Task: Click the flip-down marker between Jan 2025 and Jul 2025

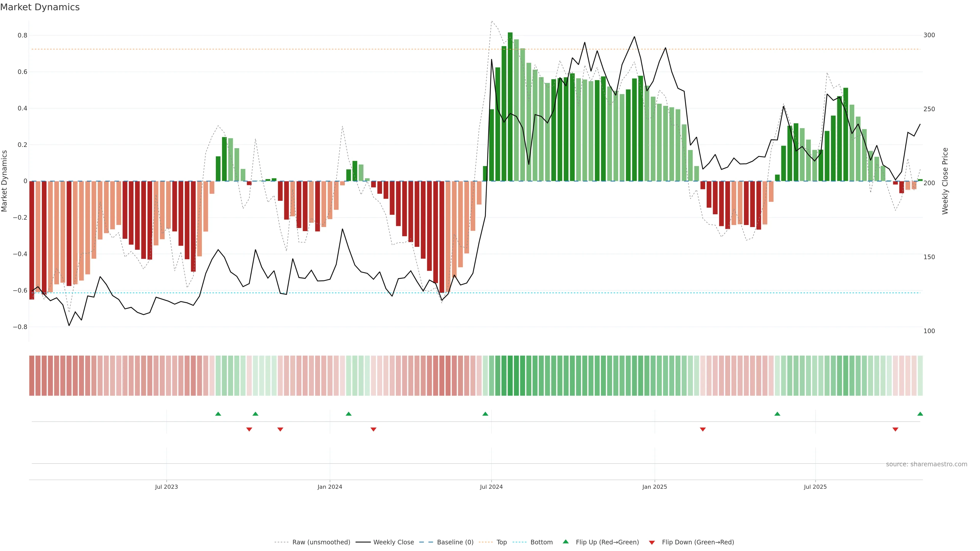Action: 703,429
